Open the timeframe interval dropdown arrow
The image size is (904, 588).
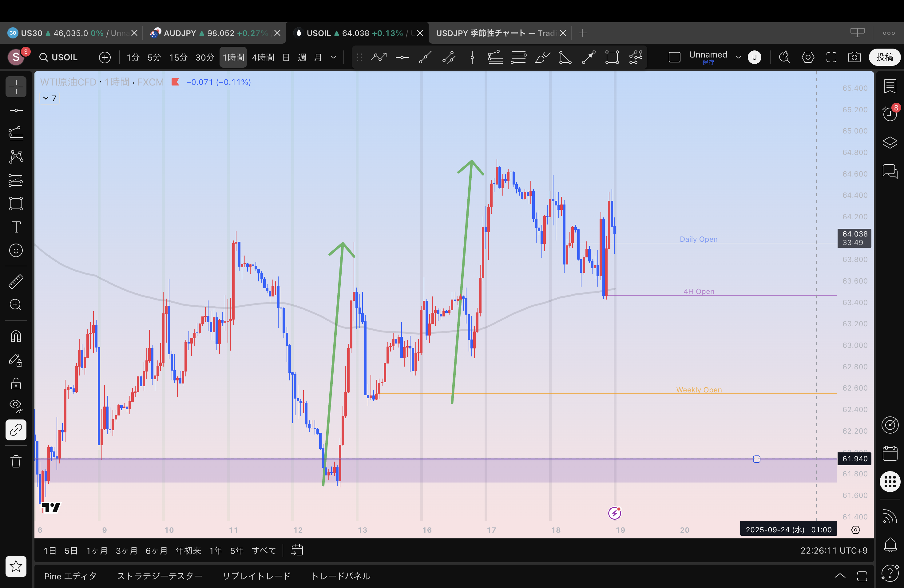tap(334, 58)
